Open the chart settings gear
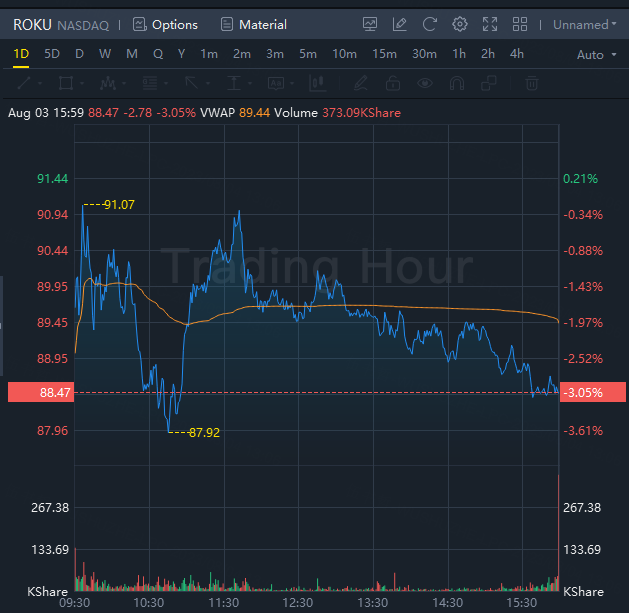The image size is (629, 613). tap(459, 24)
